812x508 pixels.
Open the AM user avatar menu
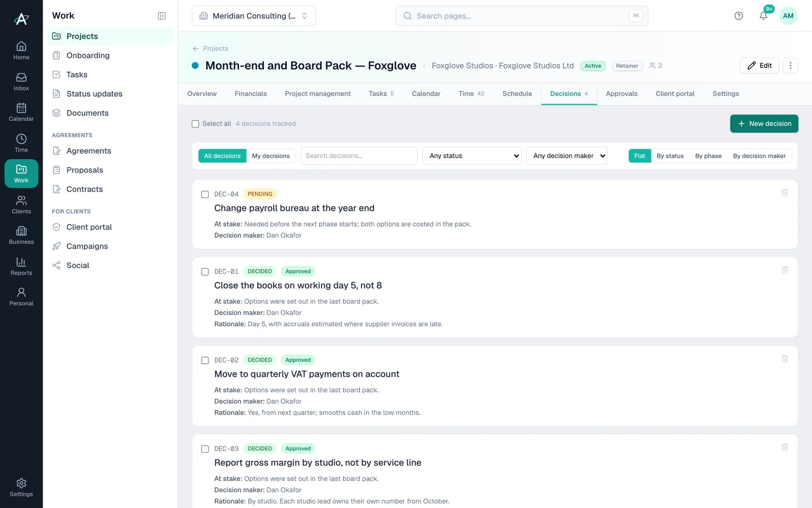click(788, 16)
